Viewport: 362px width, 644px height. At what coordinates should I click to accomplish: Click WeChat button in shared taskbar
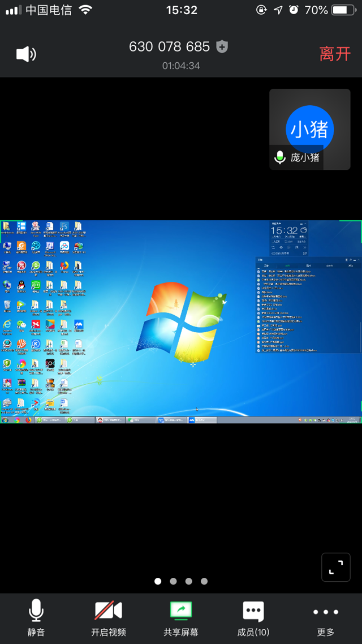click(x=141, y=420)
